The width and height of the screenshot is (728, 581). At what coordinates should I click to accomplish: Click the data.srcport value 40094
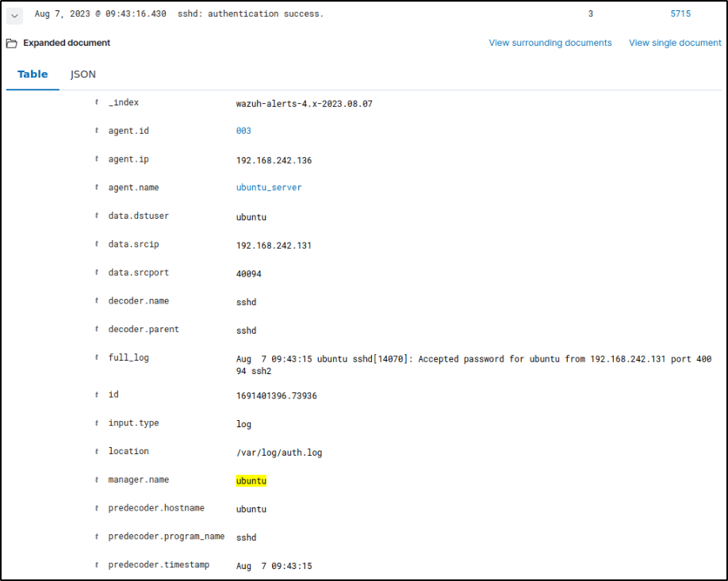[x=248, y=273]
